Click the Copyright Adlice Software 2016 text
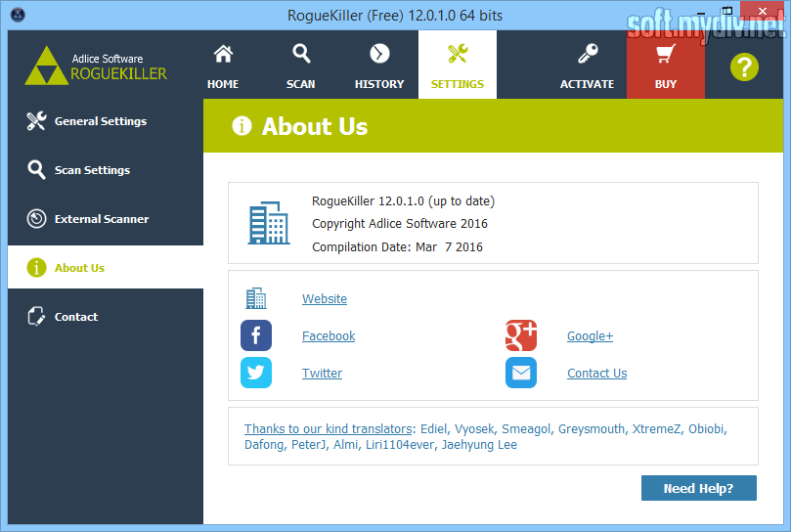The width and height of the screenshot is (791, 532). 400,224
